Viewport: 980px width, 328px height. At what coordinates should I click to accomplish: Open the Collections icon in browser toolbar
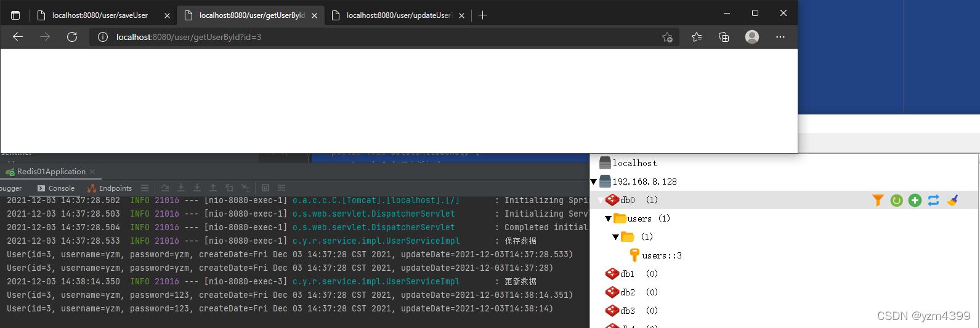tap(724, 37)
